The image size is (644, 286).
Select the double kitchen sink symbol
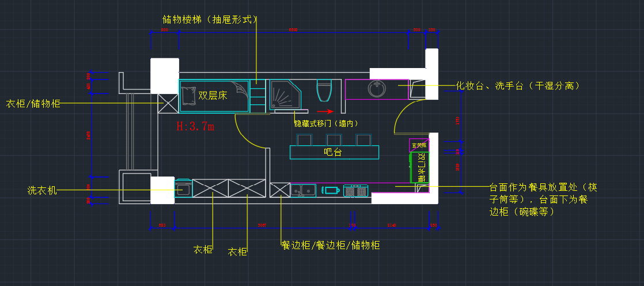coord(303,190)
